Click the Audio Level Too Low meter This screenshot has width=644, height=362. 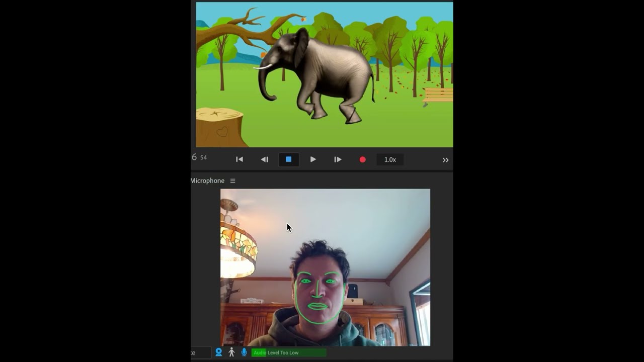pyautogui.click(x=289, y=352)
